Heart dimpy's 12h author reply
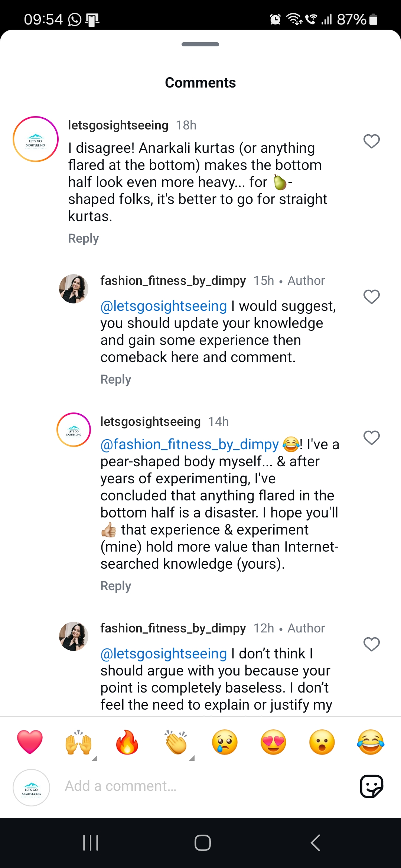Screen dimensions: 401x868 pyautogui.click(x=371, y=644)
